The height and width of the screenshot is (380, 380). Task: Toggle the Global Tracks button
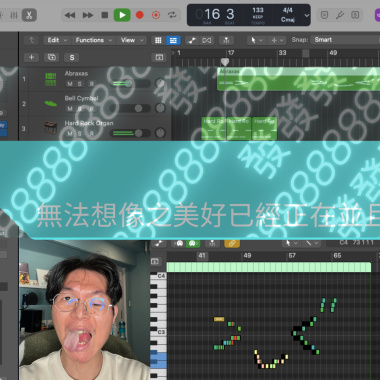coord(159,57)
